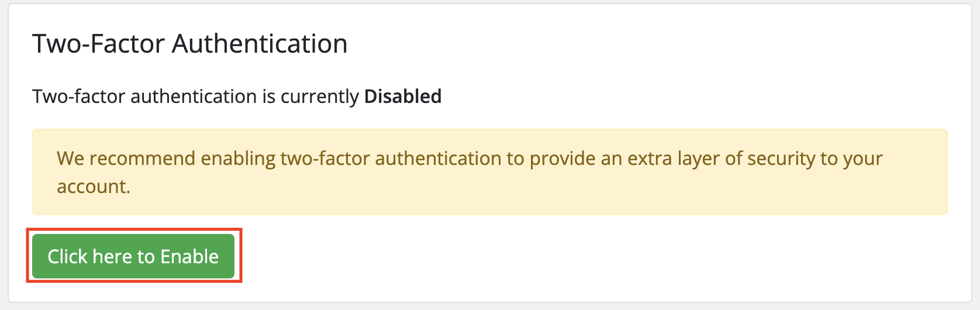Activate the button highlighted by the red outline
This screenshot has height=310, width=980.
tap(133, 256)
